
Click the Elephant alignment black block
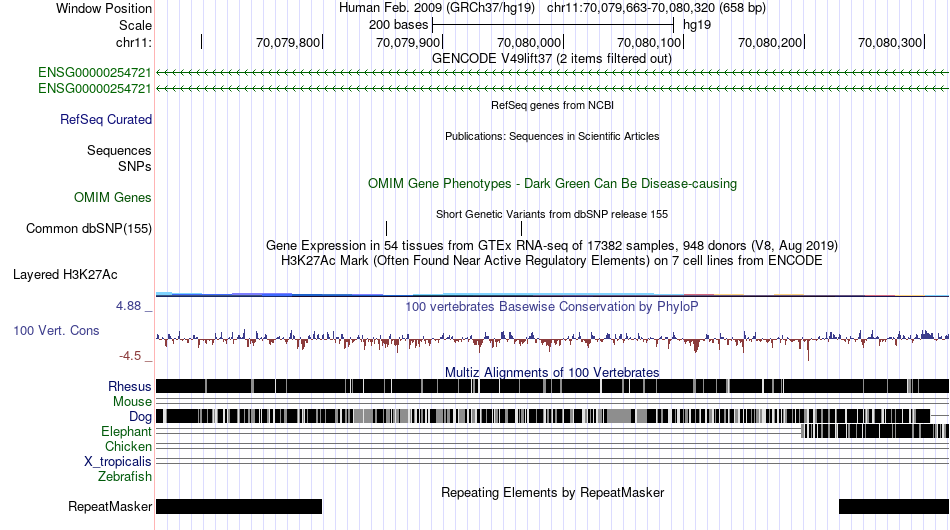tap(875, 431)
